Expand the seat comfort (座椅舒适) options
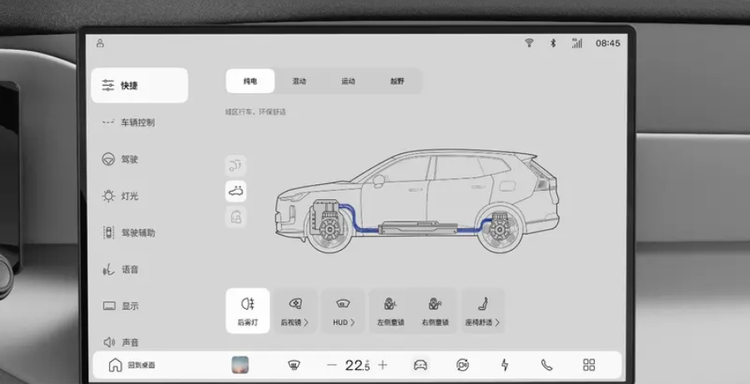Screen dimensions: 750x384 coord(483,311)
